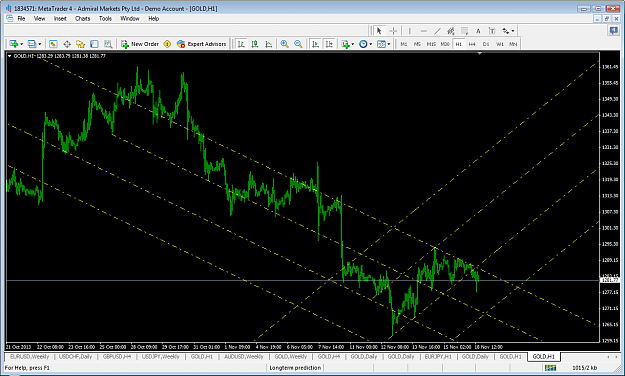Switch timeframe to D1
Viewport: 625px width, 376px height.
point(486,44)
